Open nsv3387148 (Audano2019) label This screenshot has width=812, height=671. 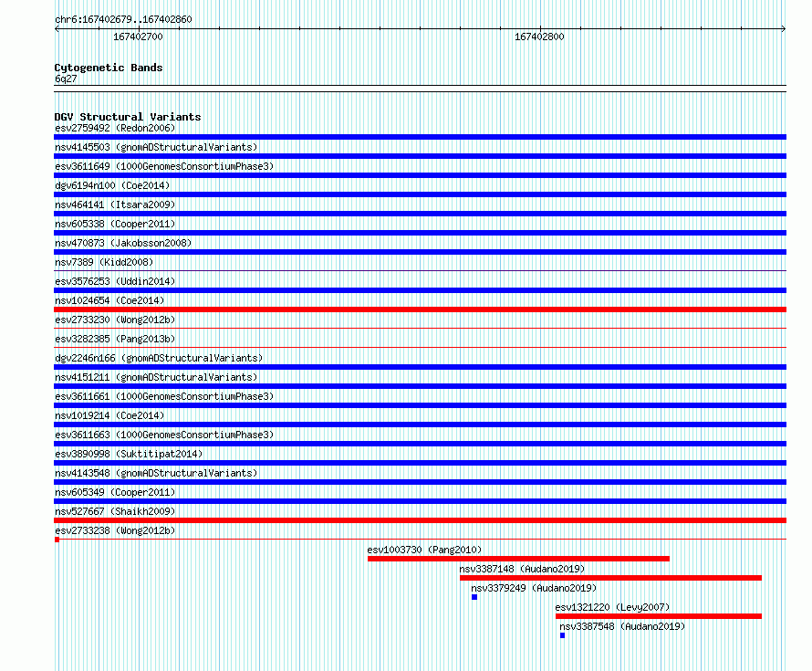(x=522, y=569)
